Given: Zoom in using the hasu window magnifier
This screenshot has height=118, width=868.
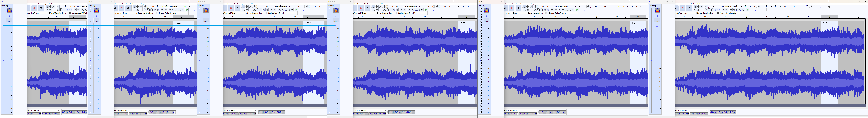Looking at the screenshot, I should click(x=170, y=10).
